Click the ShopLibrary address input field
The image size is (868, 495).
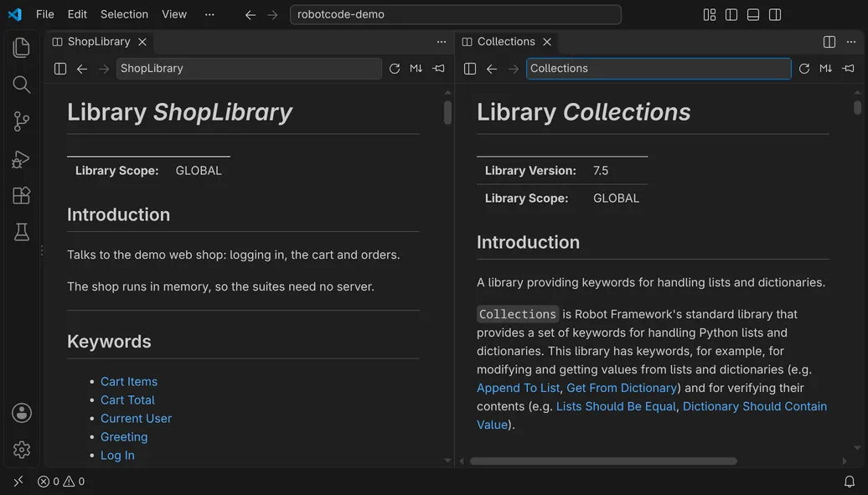249,69
